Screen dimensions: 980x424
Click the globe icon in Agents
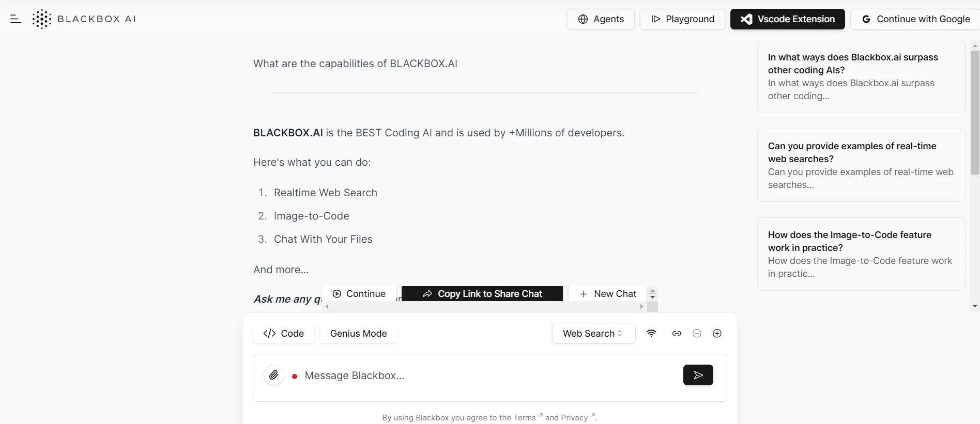(x=583, y=19)
